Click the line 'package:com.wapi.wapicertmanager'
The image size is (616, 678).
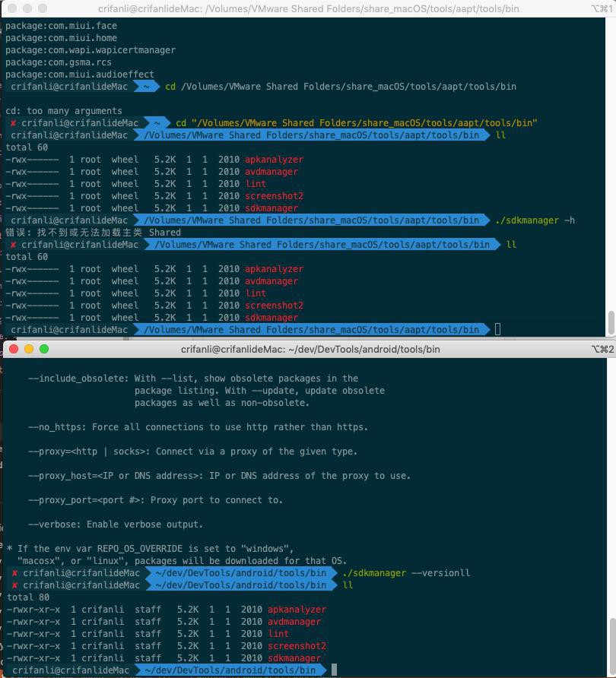pos(90,50)
